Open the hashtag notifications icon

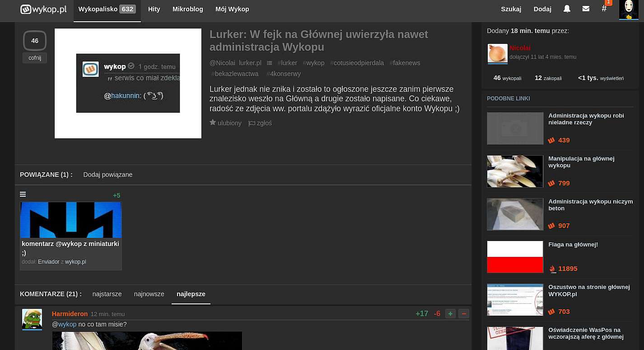[x=604, y=9]
